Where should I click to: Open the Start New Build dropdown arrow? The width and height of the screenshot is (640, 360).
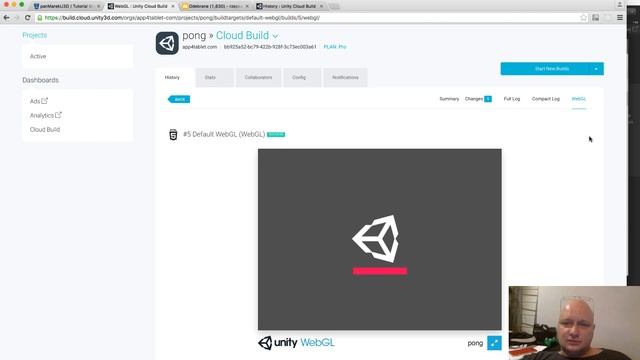[x=596, y=69]
